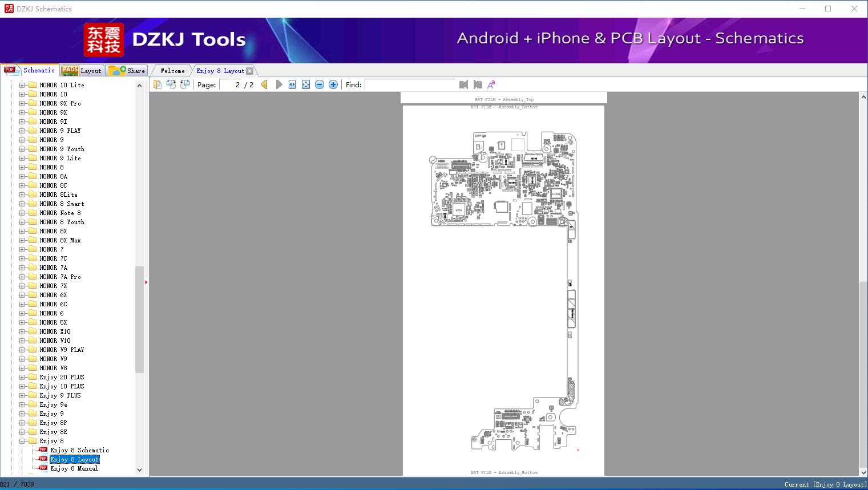The width and height of the screenshot is (868, 490).
Task: Expand the Enjoy 8E node
Action: (x=22, y=432)
